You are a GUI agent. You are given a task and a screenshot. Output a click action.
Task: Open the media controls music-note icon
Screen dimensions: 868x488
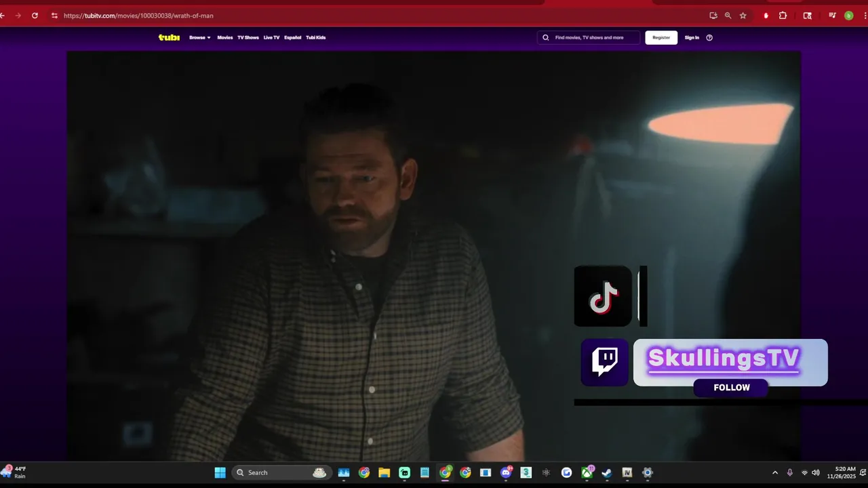tap(832, 15)
